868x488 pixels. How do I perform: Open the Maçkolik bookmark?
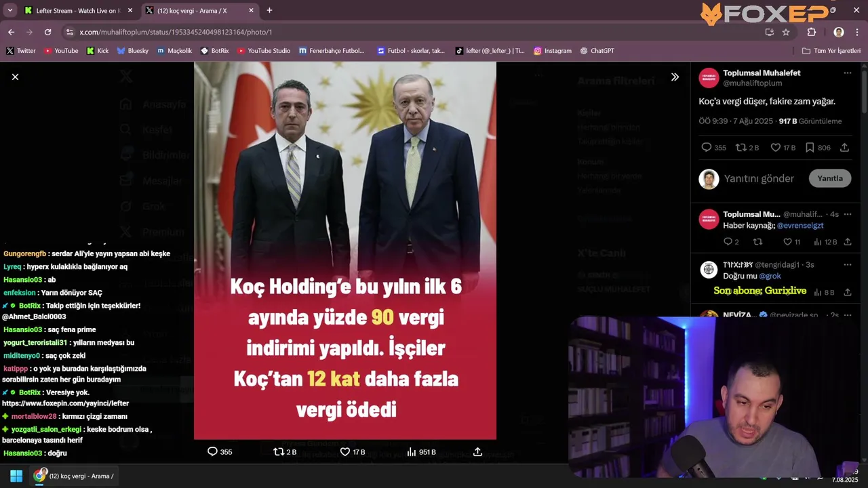pyautogui.click(x=174, y=51)
